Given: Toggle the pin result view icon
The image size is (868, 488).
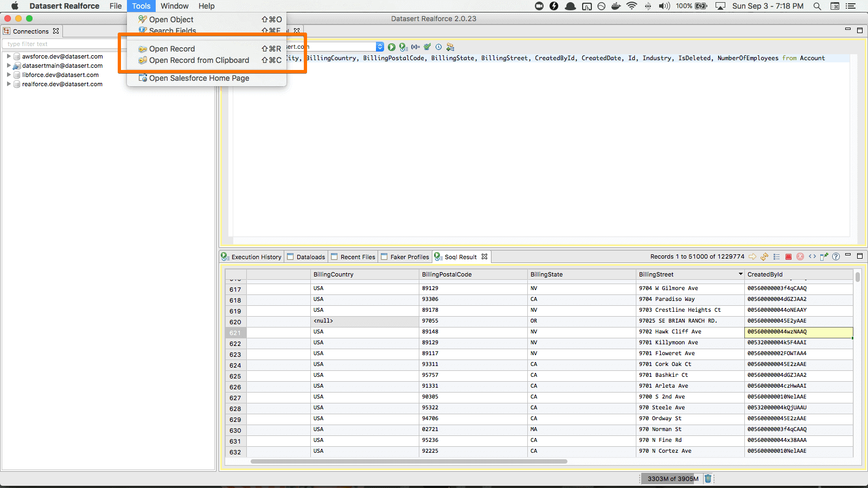Looking at the screenshot, I should (824, 256).
